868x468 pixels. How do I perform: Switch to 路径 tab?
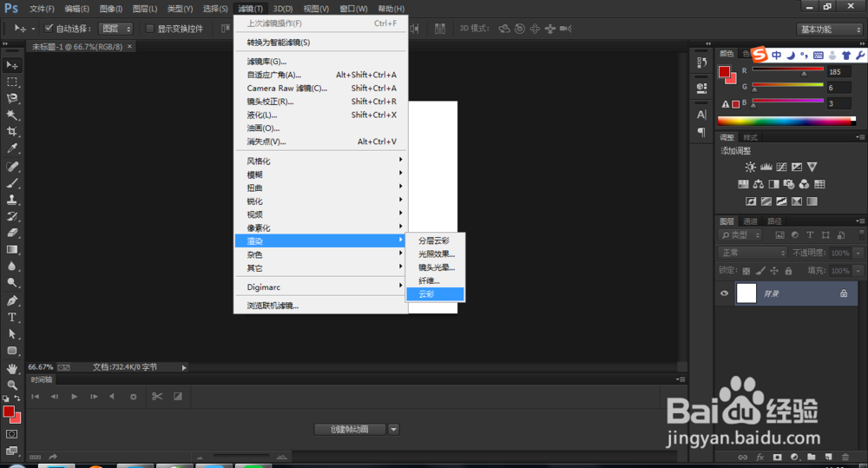[x=774, y=221]
